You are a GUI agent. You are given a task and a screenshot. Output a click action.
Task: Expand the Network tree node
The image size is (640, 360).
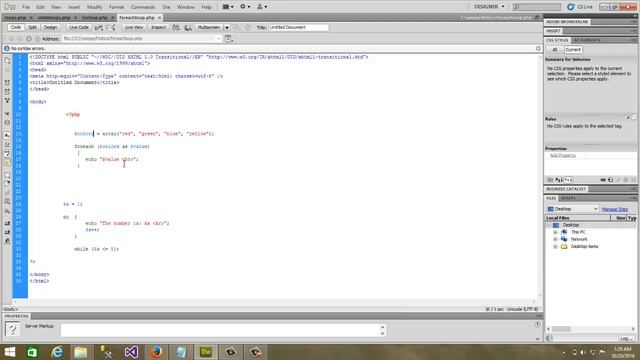point(555,239)
